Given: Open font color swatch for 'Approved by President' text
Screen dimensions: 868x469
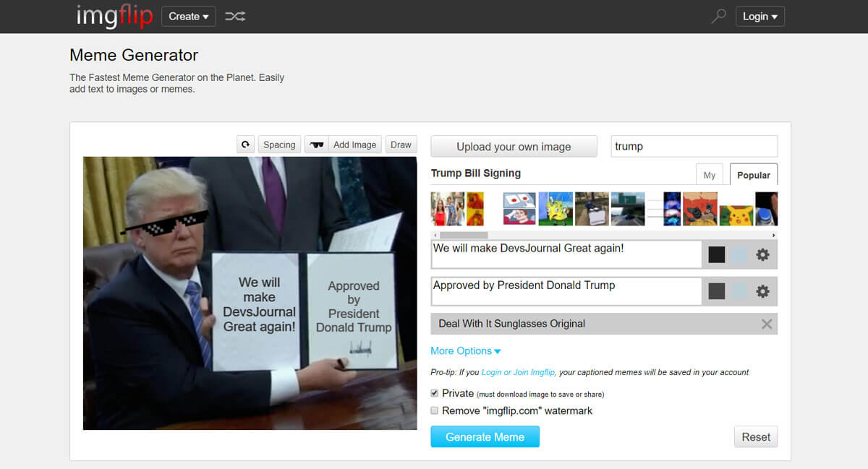Looking at the screenshot, I should 717,291.
